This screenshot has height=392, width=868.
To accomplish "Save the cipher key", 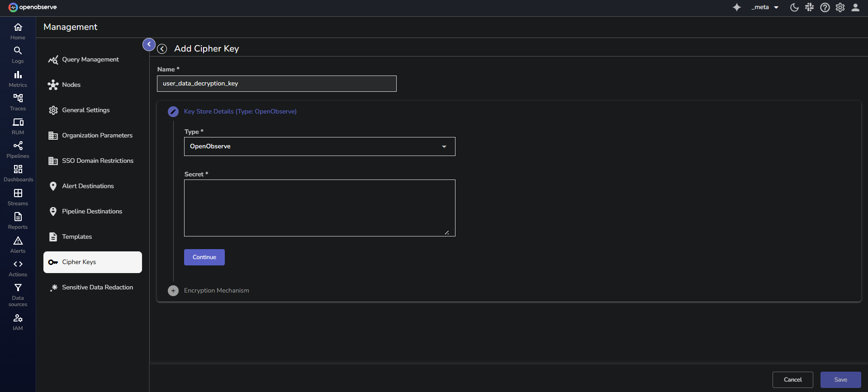I will click(840, 380).
